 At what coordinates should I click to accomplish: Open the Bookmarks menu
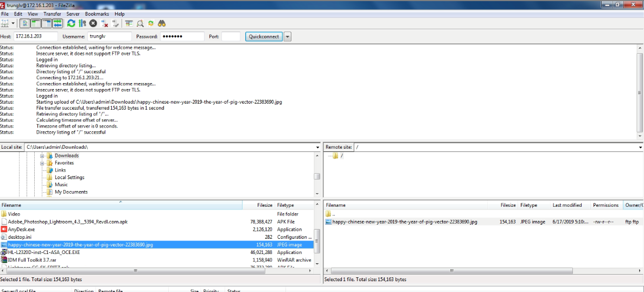click(x=97, y=14)
